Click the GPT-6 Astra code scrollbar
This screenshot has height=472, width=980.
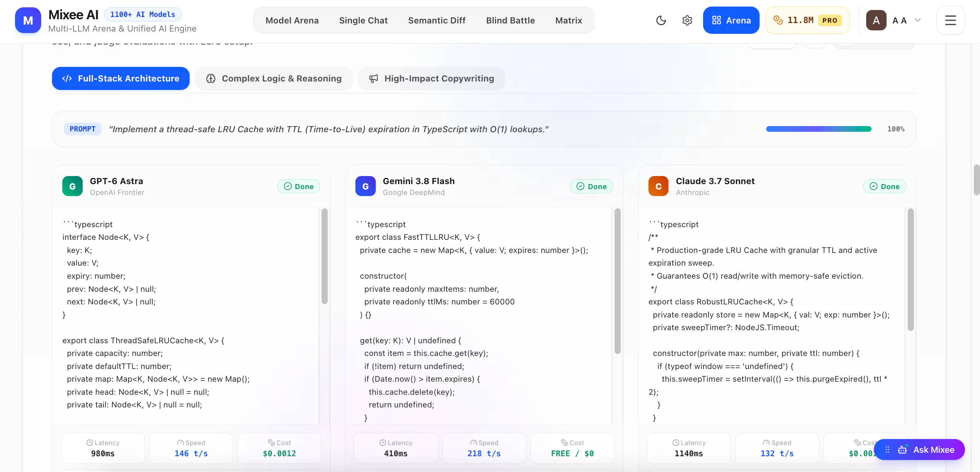pyautogui.click(x=324, y=256)
